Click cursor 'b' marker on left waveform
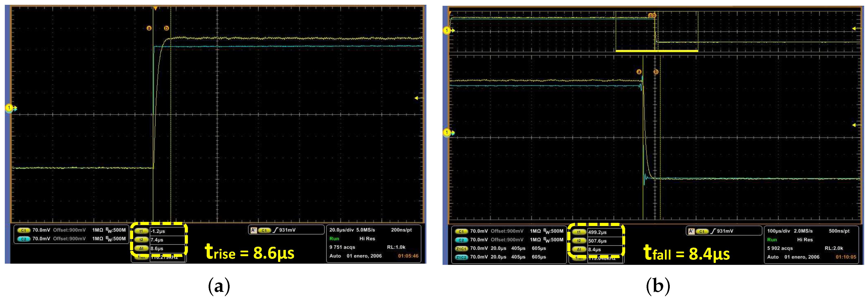This screenshot has height=302, width=868. [x=166, y=28]
